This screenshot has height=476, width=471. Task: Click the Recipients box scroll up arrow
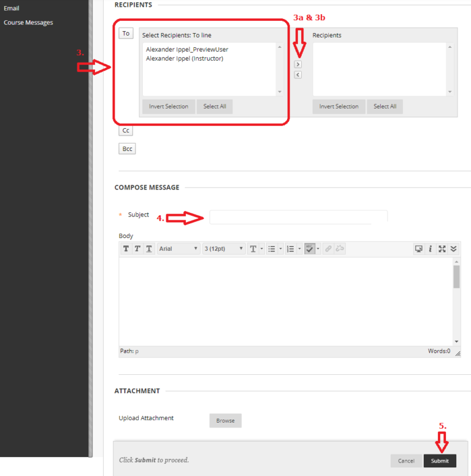pyautogui.click(x=450, y=47)
